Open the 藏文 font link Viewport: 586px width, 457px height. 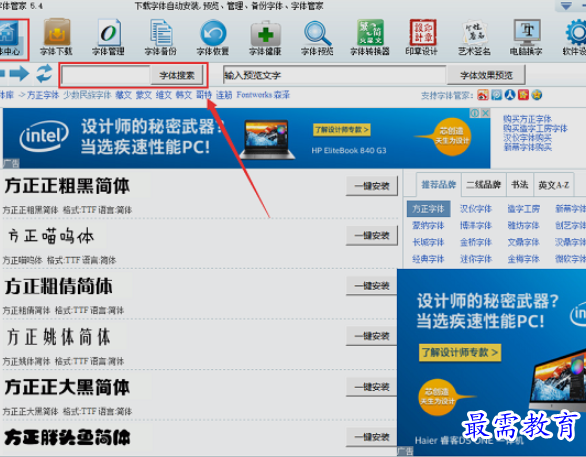pyautogui.click(x=124, y=95)
